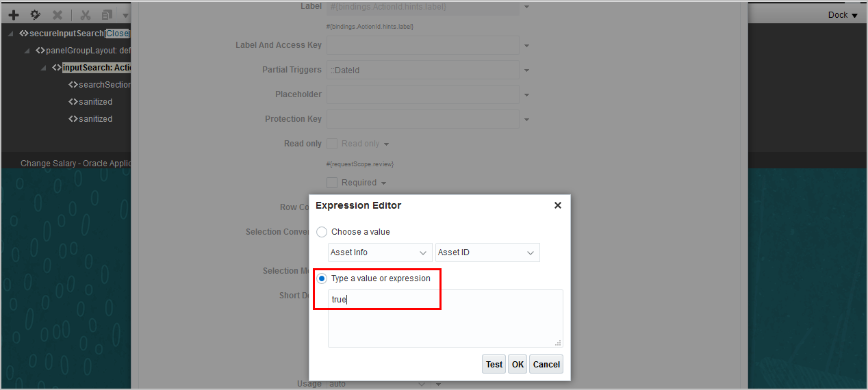868x390 pixels.
Task: Click the Add component plus icon
Action: (x=14, y=14)
